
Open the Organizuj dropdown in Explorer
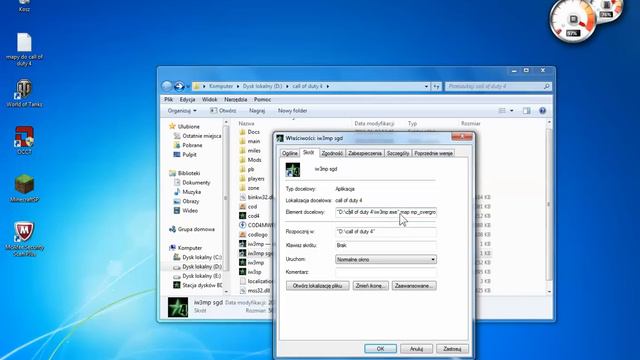click(182, 111)
